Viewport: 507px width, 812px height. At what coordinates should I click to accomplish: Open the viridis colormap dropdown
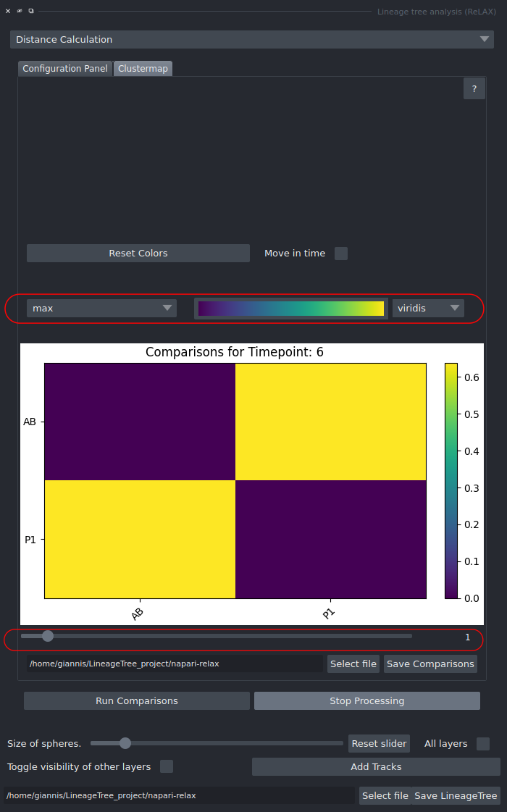click(x=428, y=308)
